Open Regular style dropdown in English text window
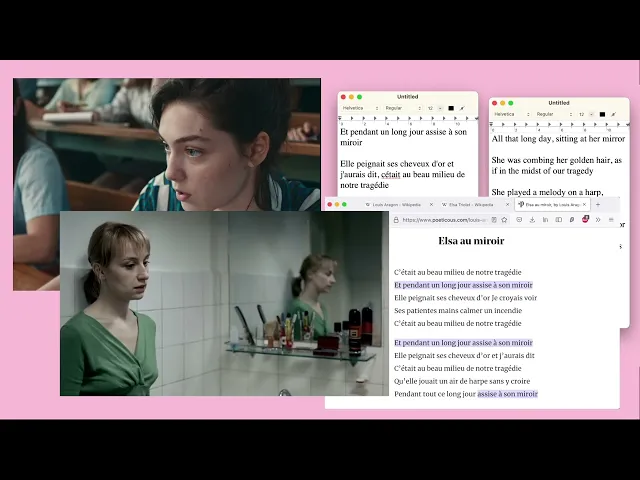This screenshot has width=640, height=480. [554, 114]
